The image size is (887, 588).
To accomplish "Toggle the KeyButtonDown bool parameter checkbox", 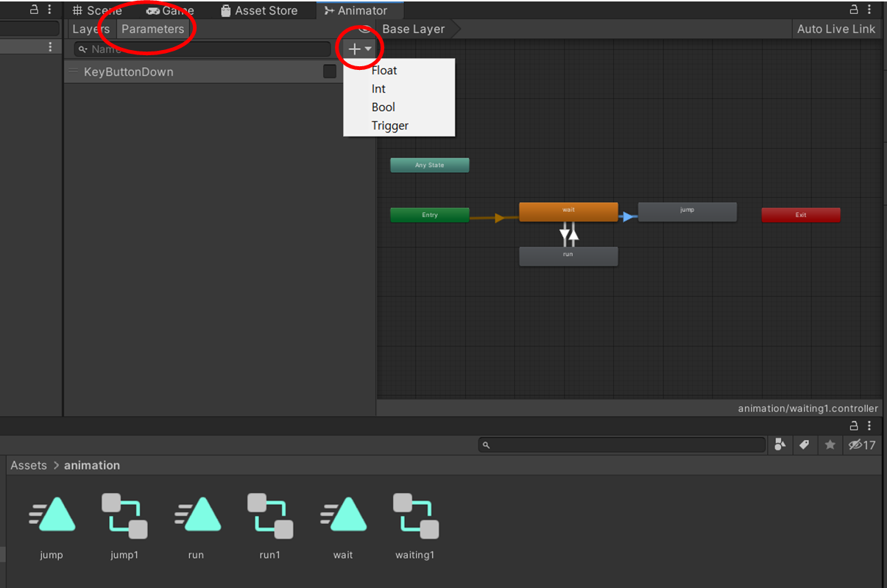I will (330, 71).
